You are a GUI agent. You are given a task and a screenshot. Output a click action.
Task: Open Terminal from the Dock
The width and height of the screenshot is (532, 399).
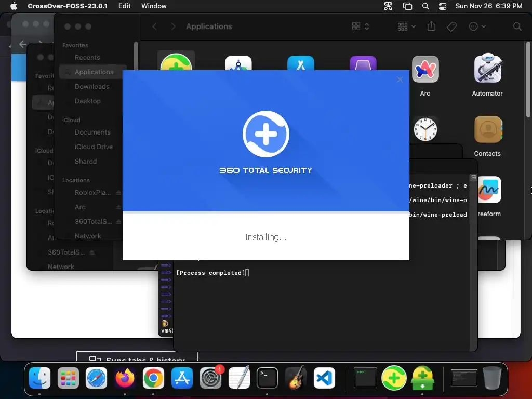(x=267, y=378)
